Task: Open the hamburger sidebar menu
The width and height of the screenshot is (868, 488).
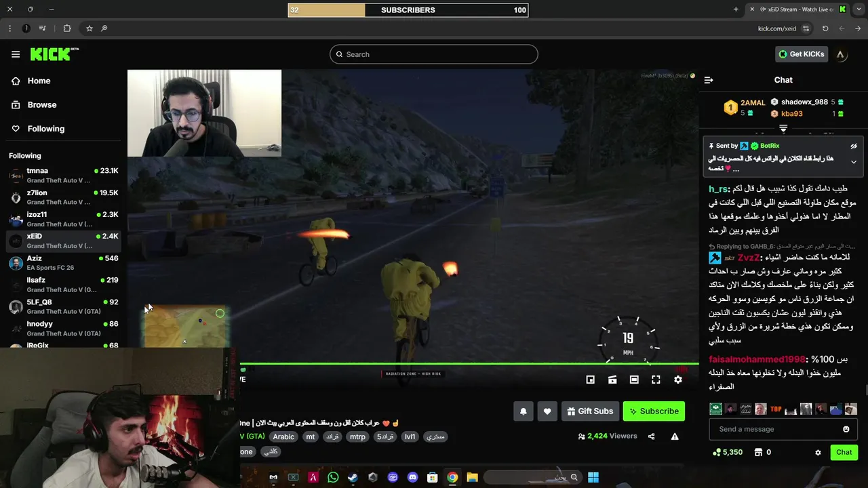Action: [16, 54]
